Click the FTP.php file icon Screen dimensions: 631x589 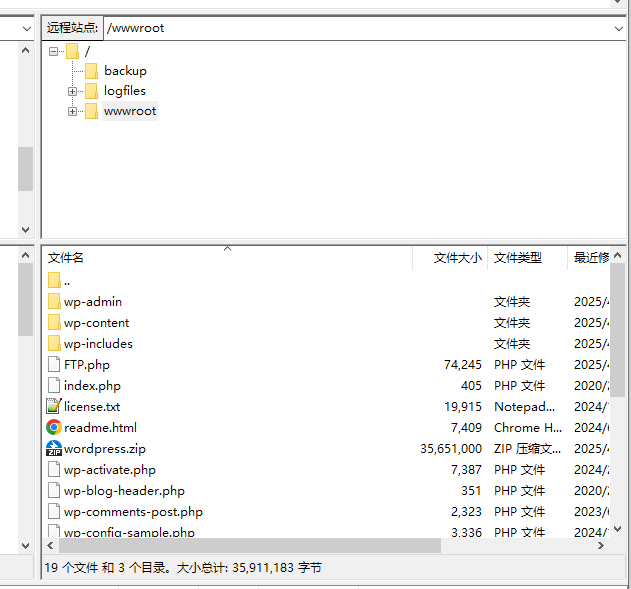[x=54, y=364]
